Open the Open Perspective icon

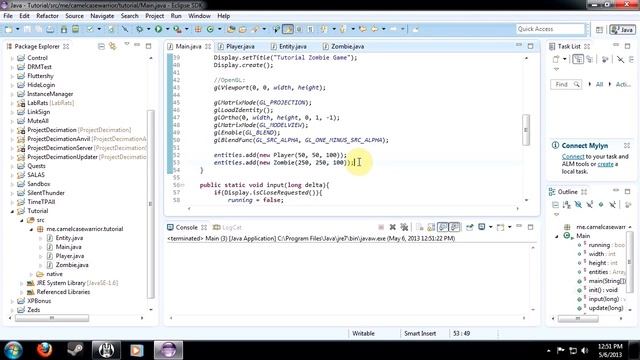599,29
